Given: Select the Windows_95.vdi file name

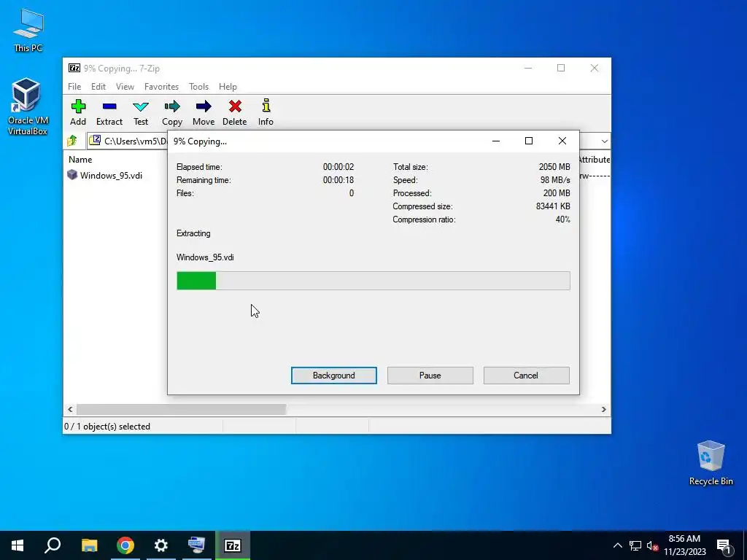Looking at the screenshot, I should (x=111, y=175).
